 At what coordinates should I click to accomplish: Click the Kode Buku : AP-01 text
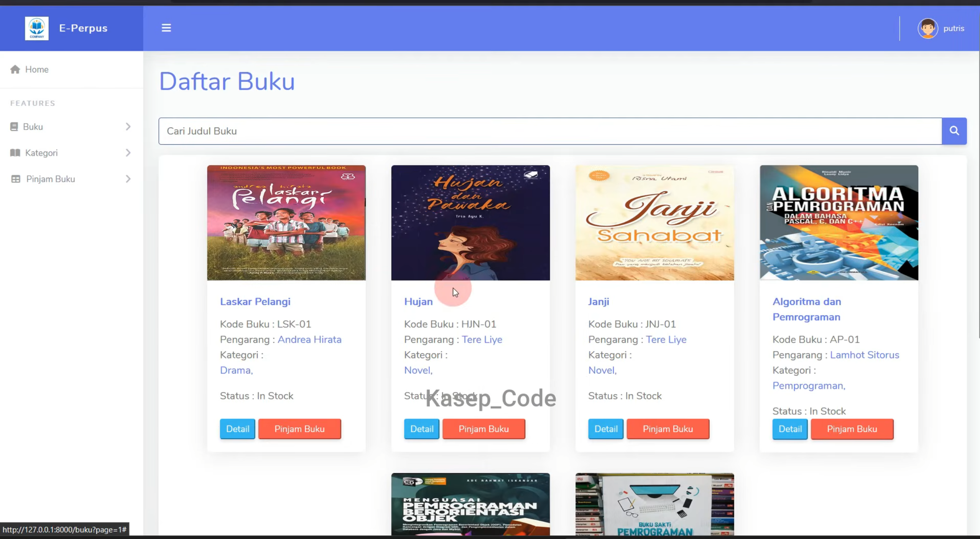point(816,340)
